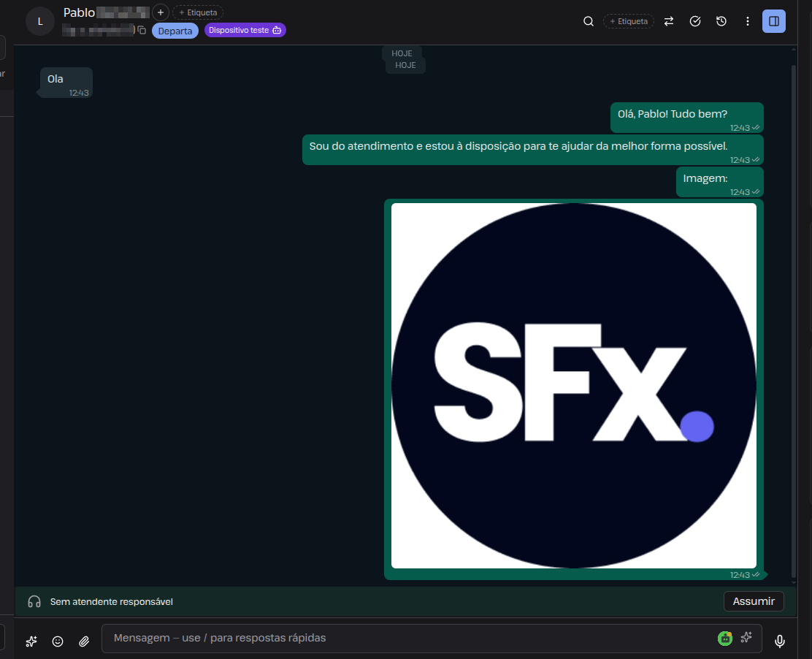This screenshot has height=659, width=812.
Task: Click the Assumir button
Action: point(754,601)
